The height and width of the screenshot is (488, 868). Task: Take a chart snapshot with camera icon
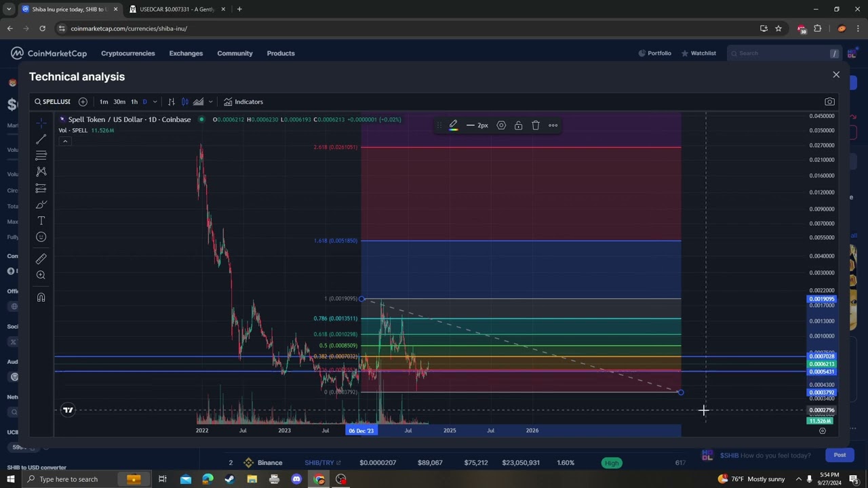click(x=829, y=102)
